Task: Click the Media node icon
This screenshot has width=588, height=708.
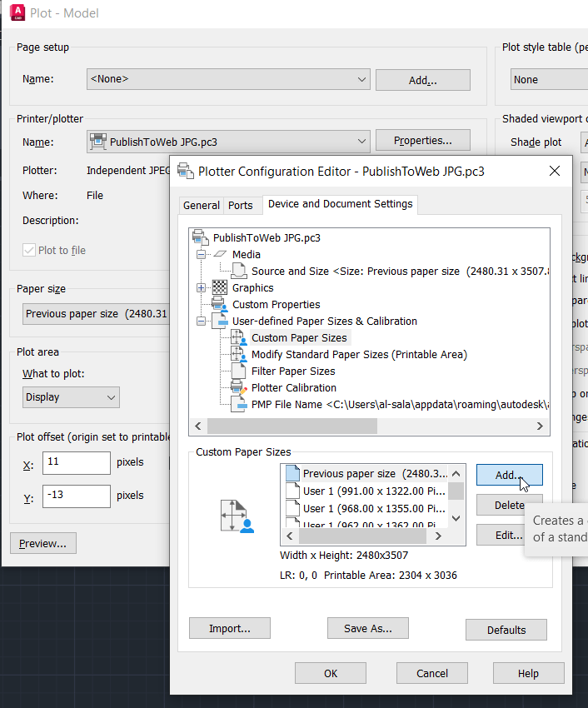Action: pyautogui.click(x=220, y=254)
